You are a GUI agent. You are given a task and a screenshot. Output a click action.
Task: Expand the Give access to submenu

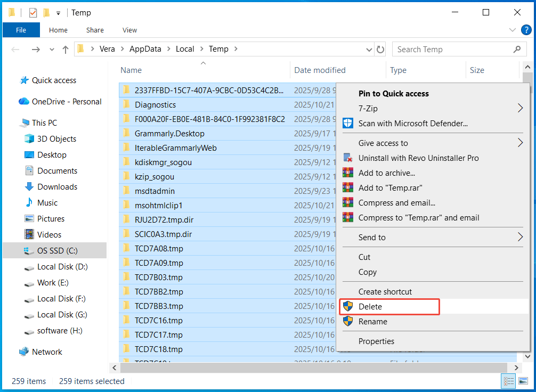386,143
